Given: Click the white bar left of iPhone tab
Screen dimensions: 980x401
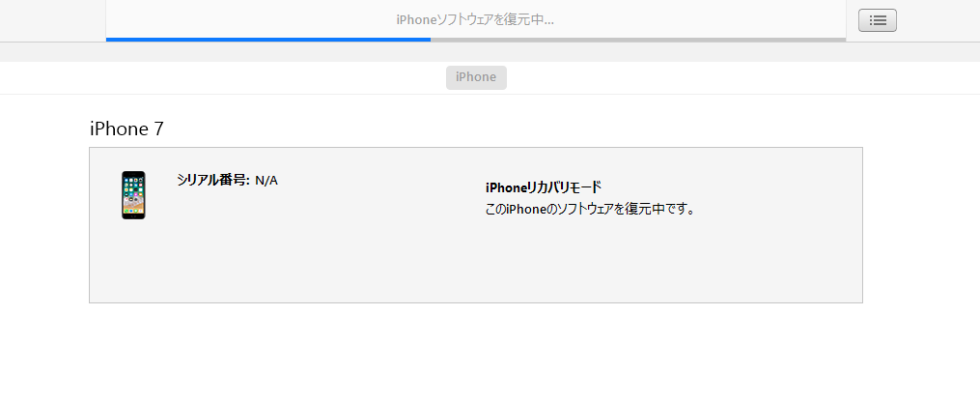Looking at the screenshot, I should (222, 77).
